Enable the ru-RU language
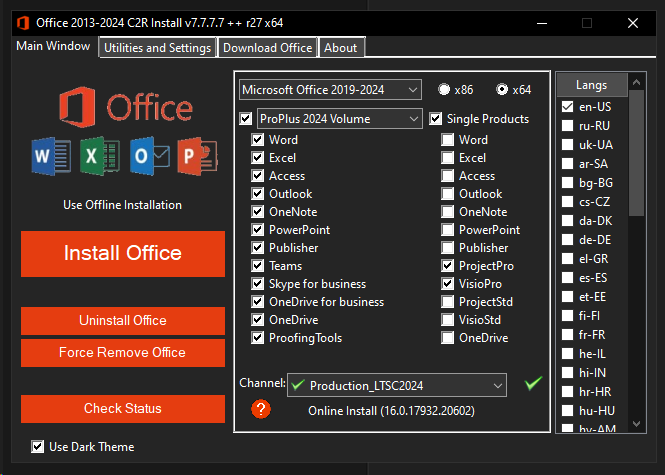 tap(567, 126)
